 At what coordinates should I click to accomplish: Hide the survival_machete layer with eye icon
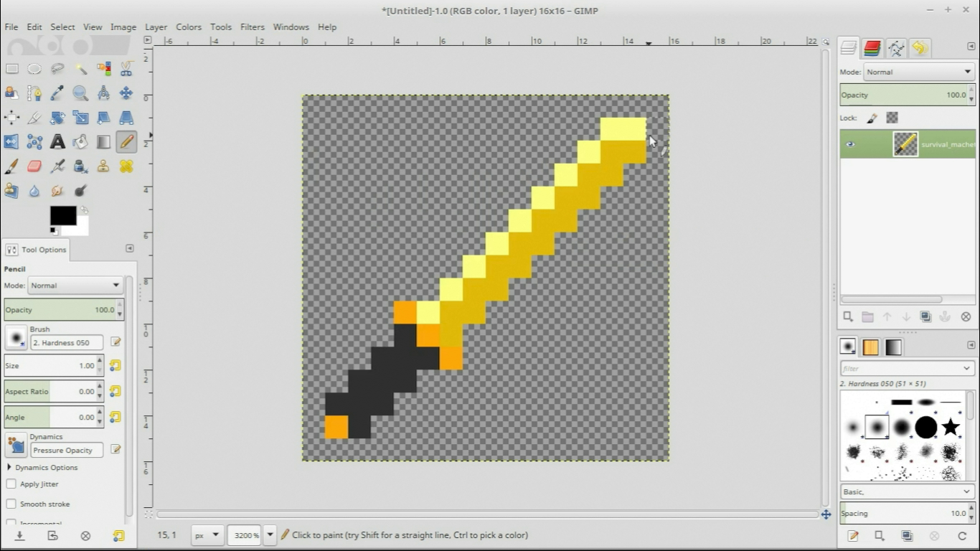click(x=850, y=144)
